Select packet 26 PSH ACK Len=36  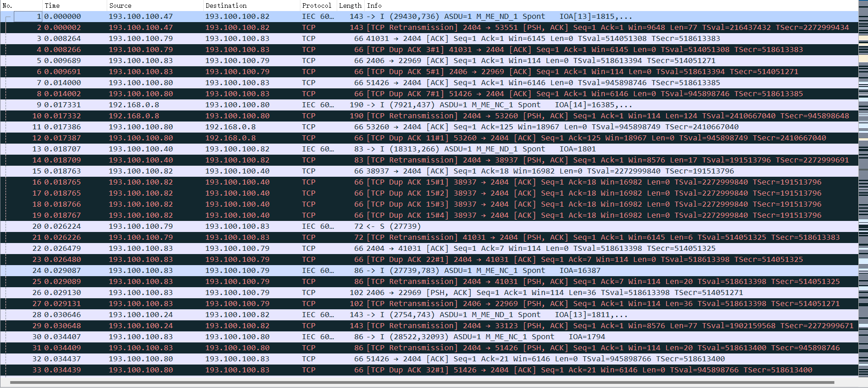pos(429,293)
